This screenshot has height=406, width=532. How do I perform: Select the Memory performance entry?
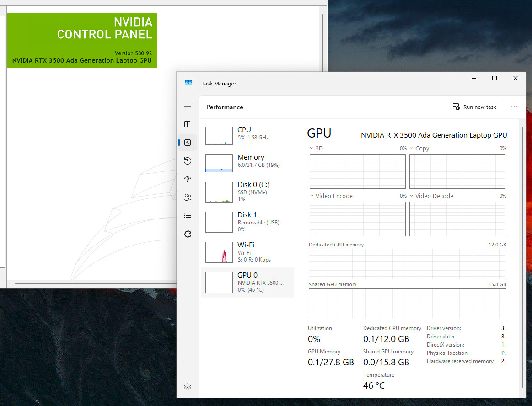[x=247, y=163]
